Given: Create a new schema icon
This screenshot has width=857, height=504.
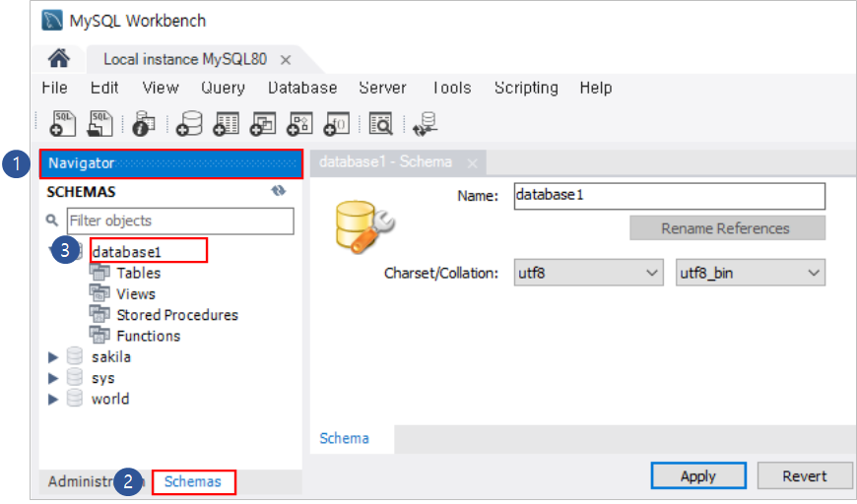Looking at the screenshot, I should [x=189, y=123].
